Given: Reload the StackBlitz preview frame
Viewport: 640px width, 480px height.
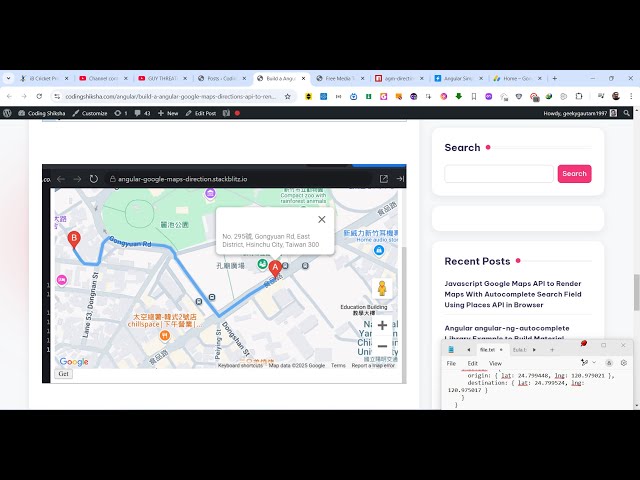Looking at the screenshot, I should pos(93,179).
